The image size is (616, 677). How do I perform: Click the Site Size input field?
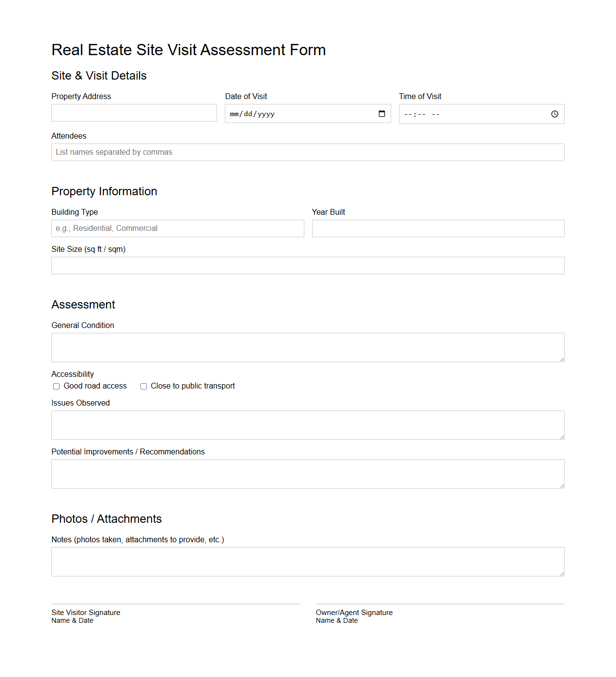point(308,266)
